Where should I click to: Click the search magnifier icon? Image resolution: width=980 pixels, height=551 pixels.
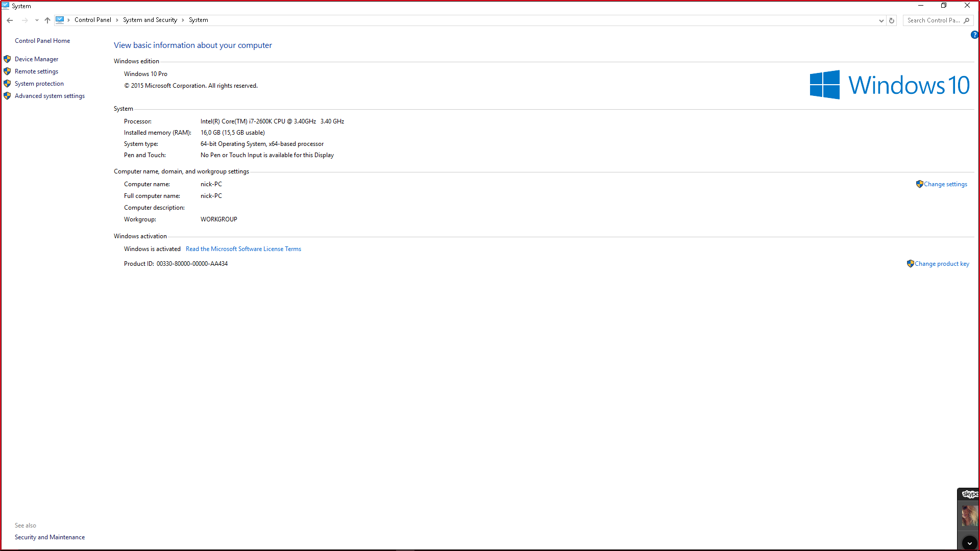tap(967, 20)
